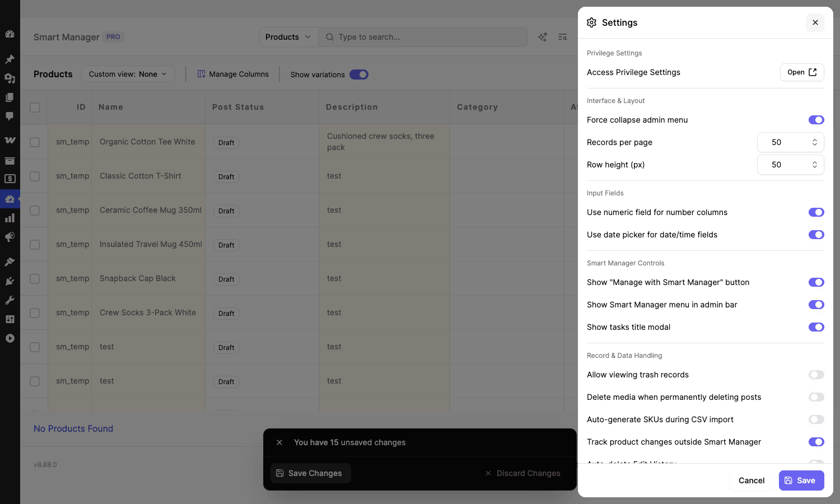840x504 pixels.
Task: Toggle Force collapse admin menu
Action: click(816, 120)
